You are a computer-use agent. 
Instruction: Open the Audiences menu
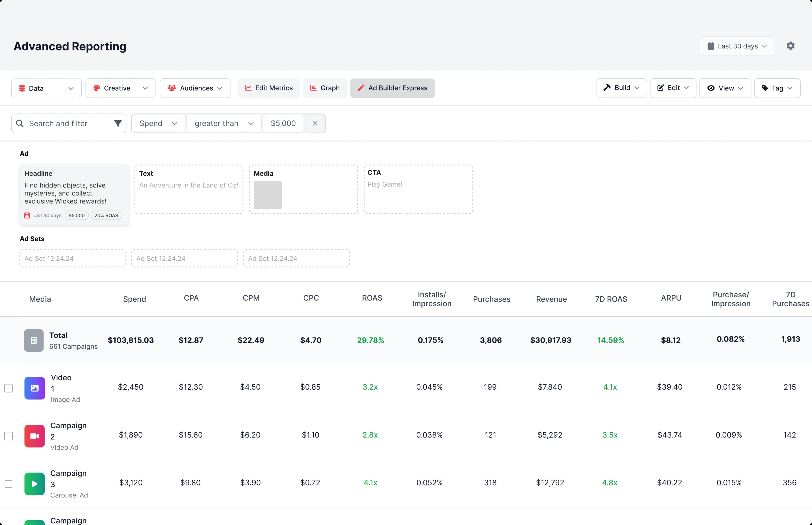click(195, 88)
